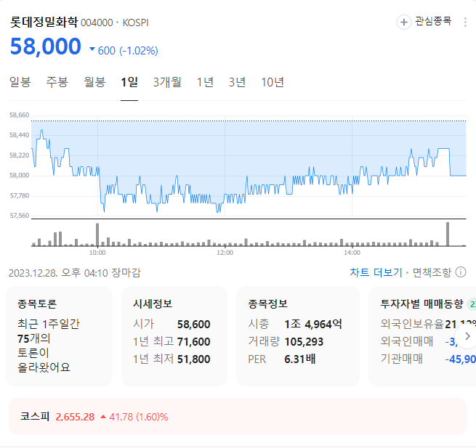The image size is (476, 448).
Task: Open the 면책조항 link
Action: point(432,272)
